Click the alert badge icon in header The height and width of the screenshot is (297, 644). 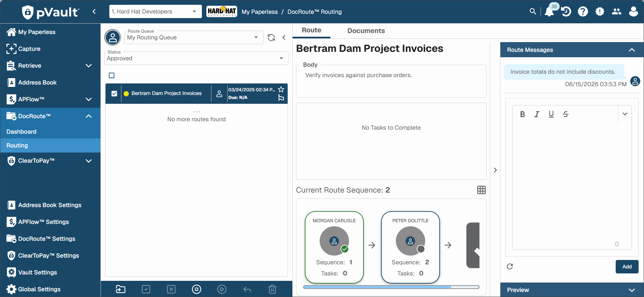pos(600,11)
